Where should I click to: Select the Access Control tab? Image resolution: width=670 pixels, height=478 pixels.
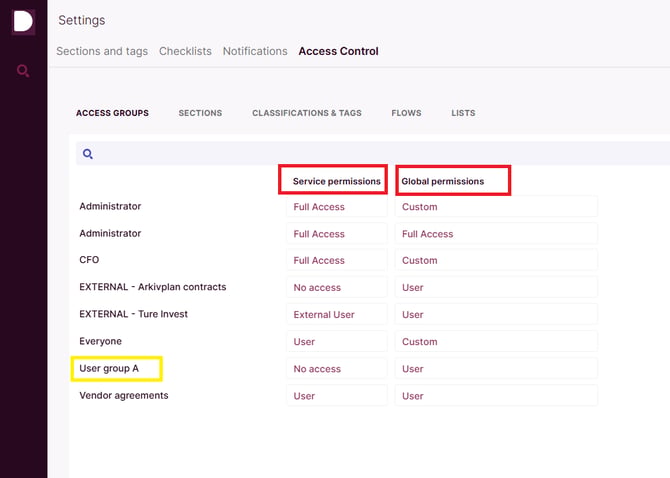(338, 51)
